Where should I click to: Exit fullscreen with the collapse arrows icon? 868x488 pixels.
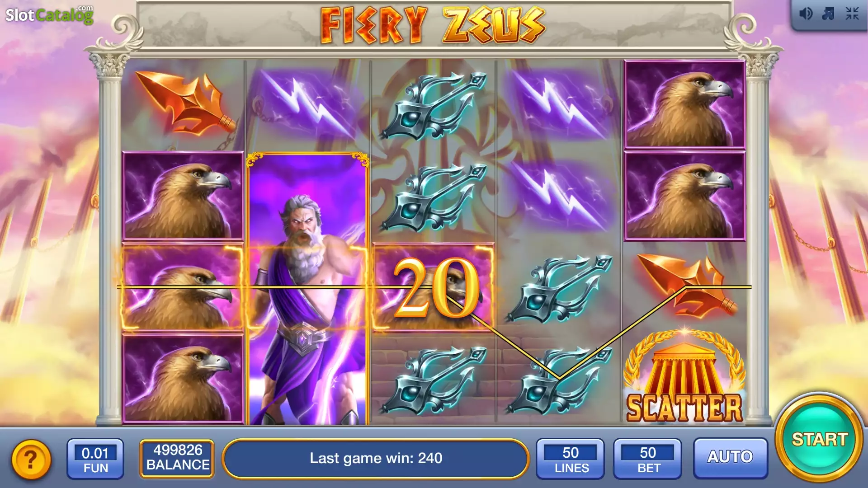pos(852,14)
